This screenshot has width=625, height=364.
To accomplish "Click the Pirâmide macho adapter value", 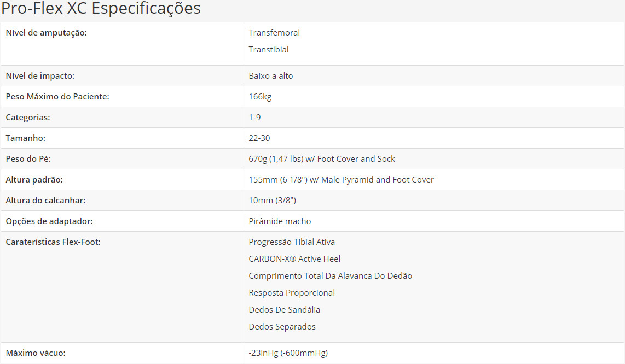I will coord(280,221).
